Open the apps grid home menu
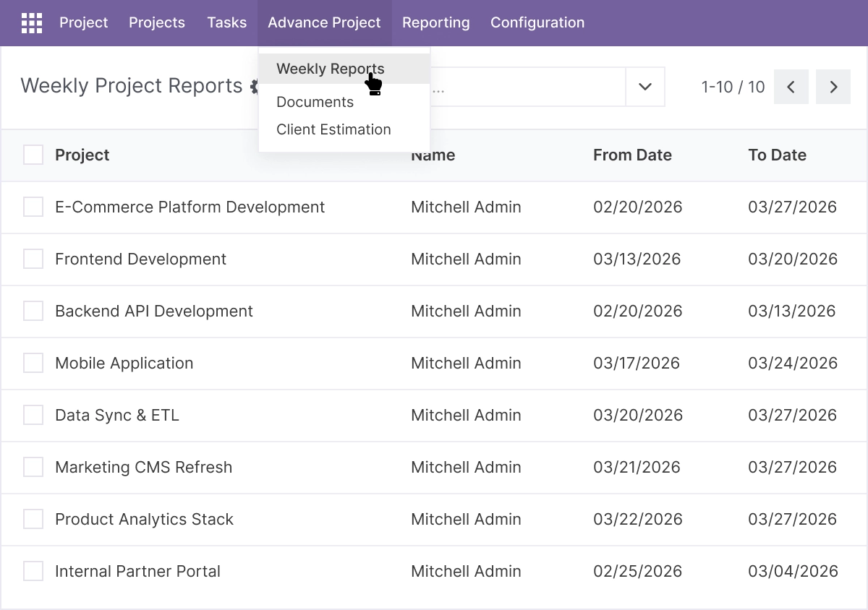 click(x=32, y=23)
